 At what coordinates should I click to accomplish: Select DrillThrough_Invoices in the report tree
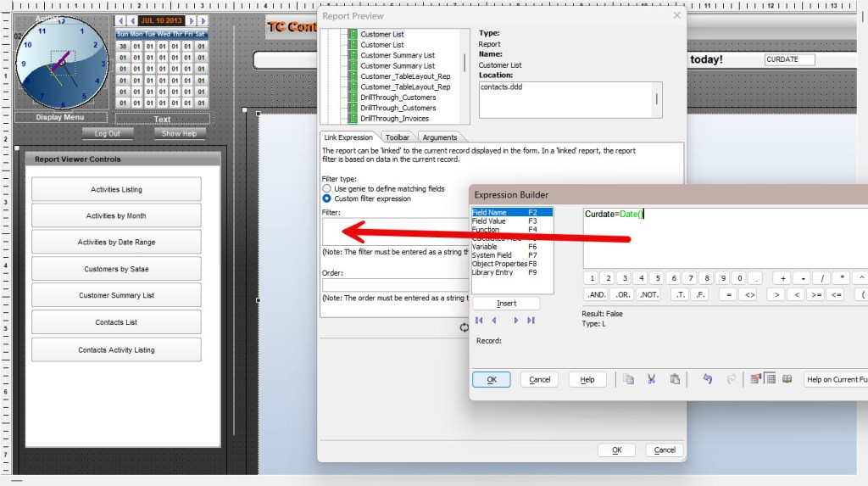click(x=394, y=119)
